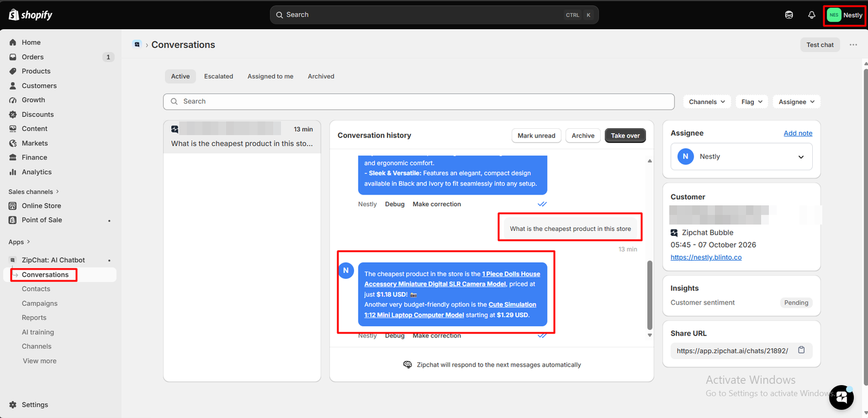Switch to the Active tab
This screenshot has width=868, height=418.
[180, 76]
